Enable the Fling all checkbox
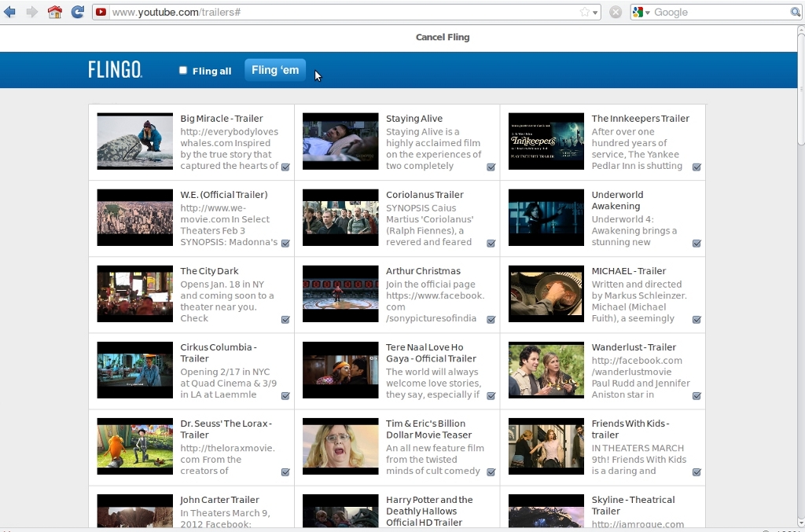The width and height of the screenshot is (805, 532). click(x=182, y=70)
